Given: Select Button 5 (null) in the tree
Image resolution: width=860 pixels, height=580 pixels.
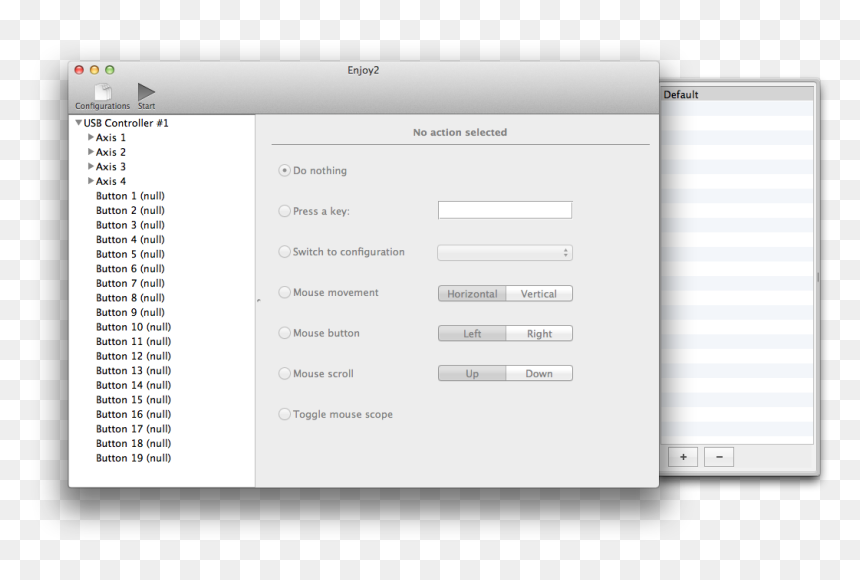Looking at the screenshot, I should point(130,254).
